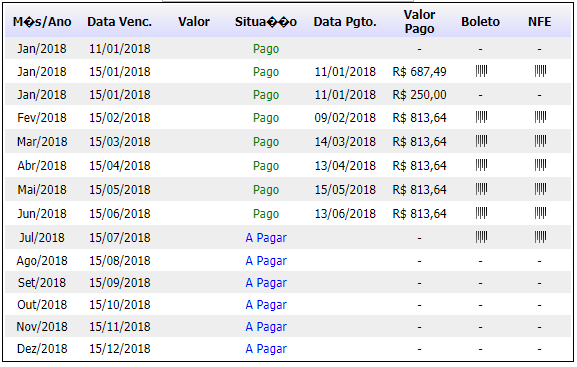577x367 pixels.
Task: Select A Pagar status for Ago/2018
Action: click(x=266, y=261)
